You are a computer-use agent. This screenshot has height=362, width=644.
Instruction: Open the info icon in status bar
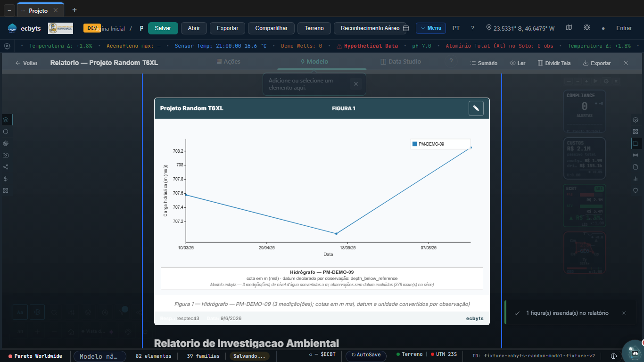coord(614,356)
